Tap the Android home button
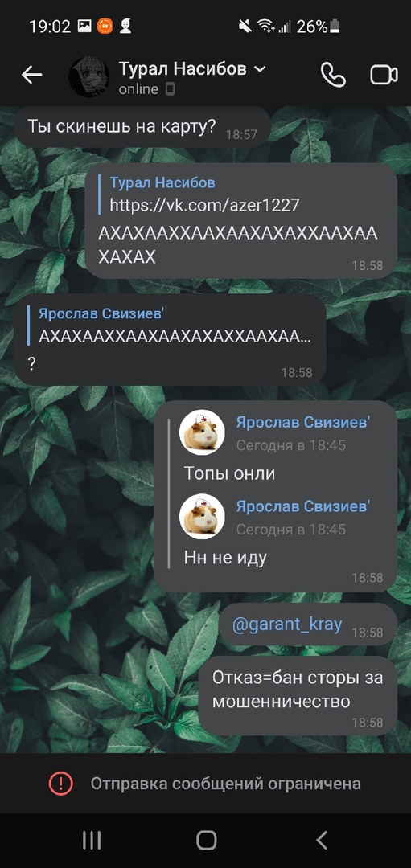The width and height of the screenshot is (411, 868). [x=206, y=840]
